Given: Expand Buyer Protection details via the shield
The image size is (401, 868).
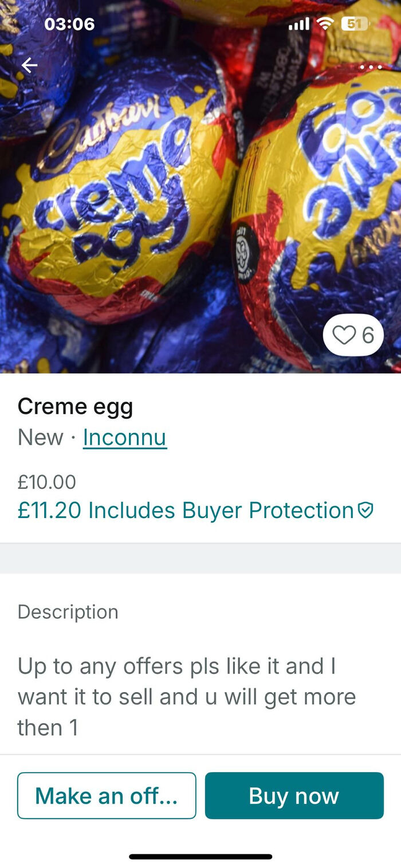Looking at the screenshot, I should click(x=365, y=509).
